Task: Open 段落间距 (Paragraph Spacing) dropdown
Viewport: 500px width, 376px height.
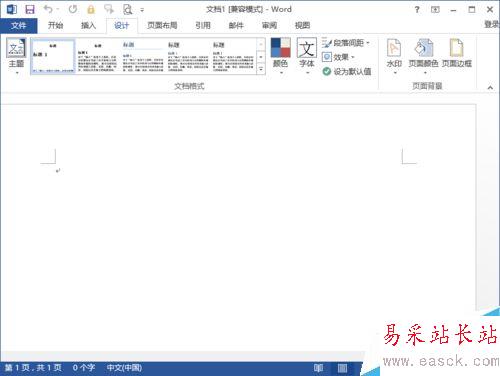Action: (x=346, y=43)
